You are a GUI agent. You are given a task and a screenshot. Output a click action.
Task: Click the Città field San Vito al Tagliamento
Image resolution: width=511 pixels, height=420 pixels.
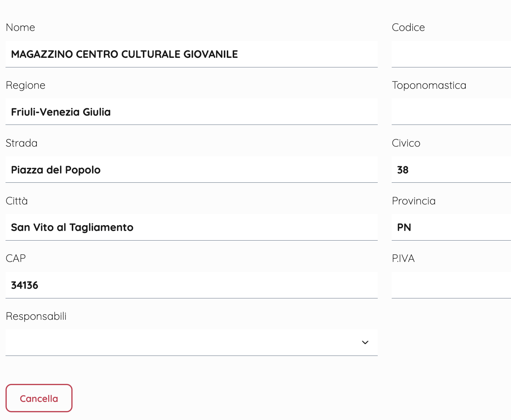(x=191, y=227)
